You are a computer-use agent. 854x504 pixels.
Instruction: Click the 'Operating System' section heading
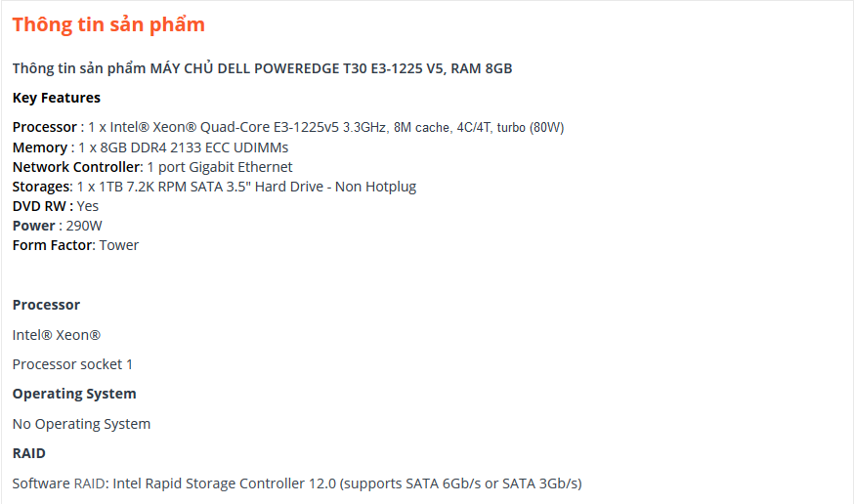(74, 394)
